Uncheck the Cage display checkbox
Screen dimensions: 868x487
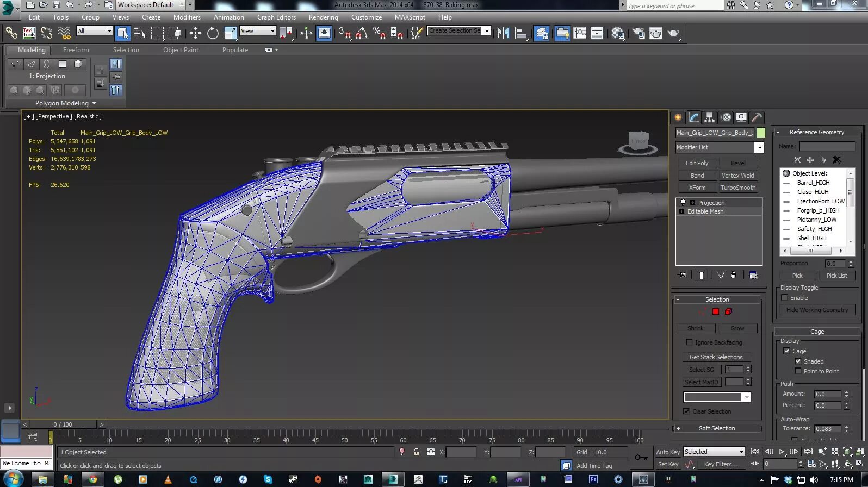point(786,351)
